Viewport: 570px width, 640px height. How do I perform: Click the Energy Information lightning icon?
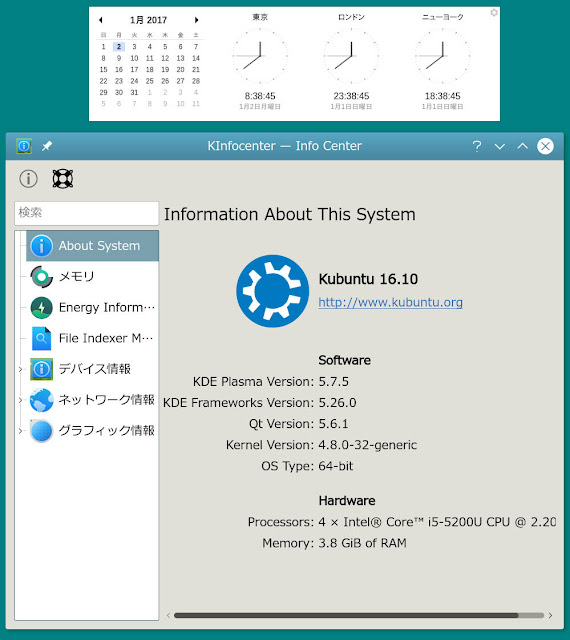(x=41, y=307)
